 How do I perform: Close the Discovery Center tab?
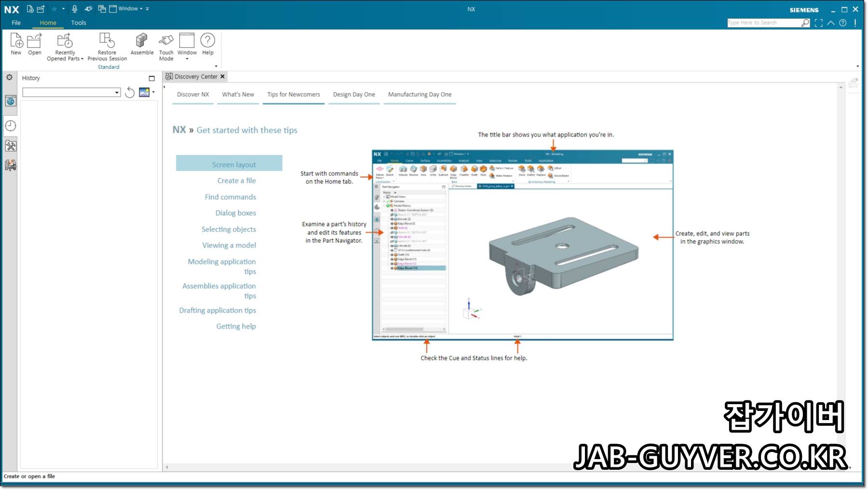coord(222,76)
